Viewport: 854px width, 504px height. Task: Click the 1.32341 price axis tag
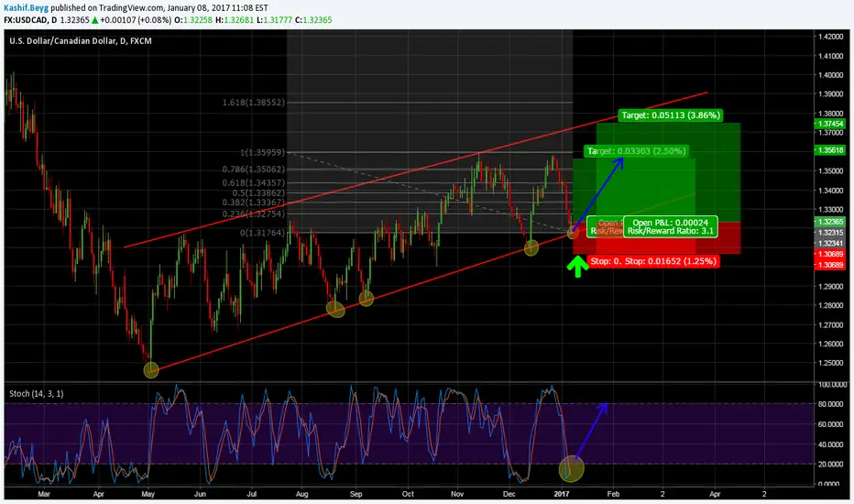(x=829, y=243)
